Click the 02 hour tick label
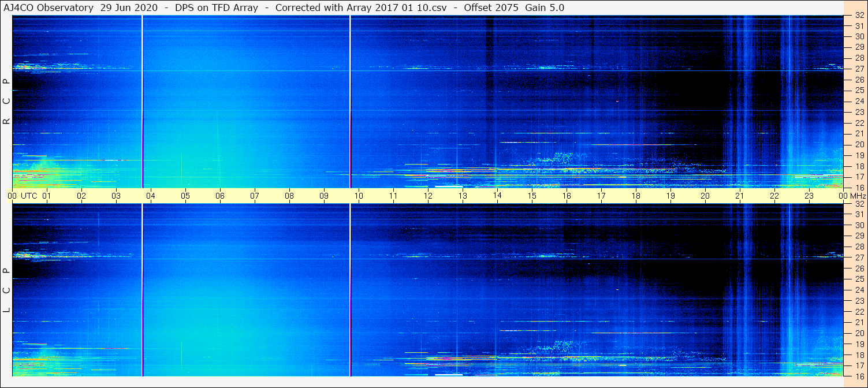 pos(81,196)
